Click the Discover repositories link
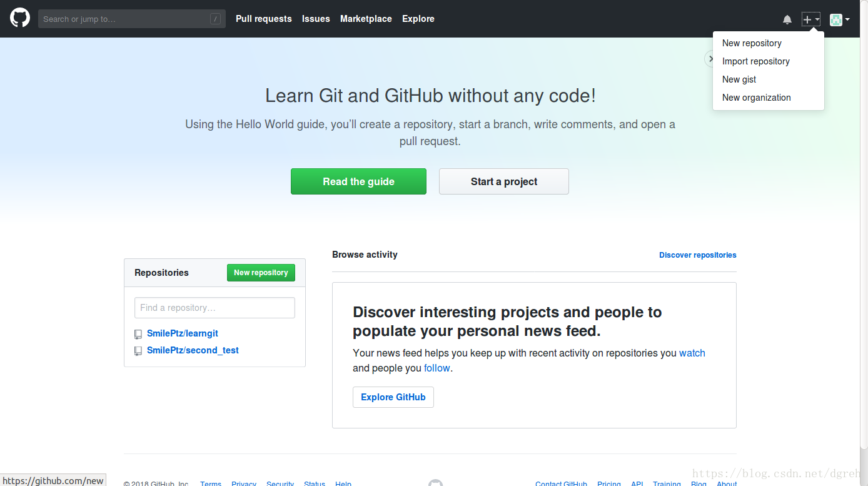Screen dimensions: 868x486 [x=698, y=255]
